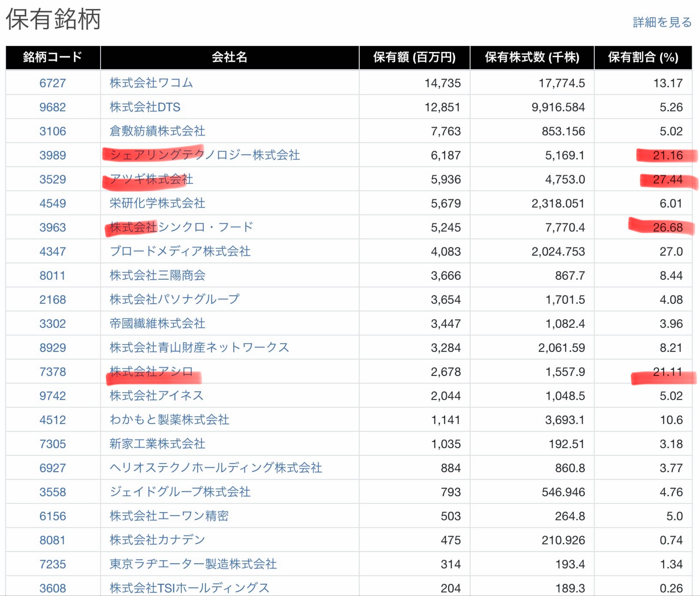Open 栄研化学株式会社 company link

[157, 203]
